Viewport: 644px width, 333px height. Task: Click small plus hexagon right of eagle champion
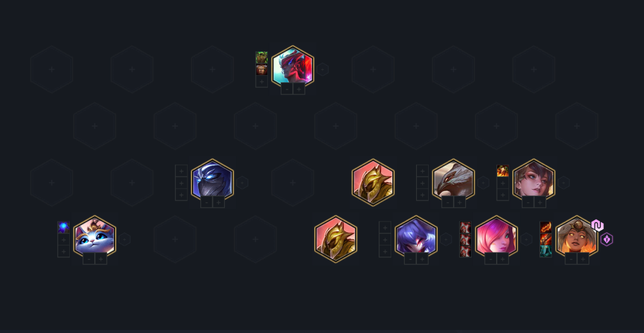484,183
